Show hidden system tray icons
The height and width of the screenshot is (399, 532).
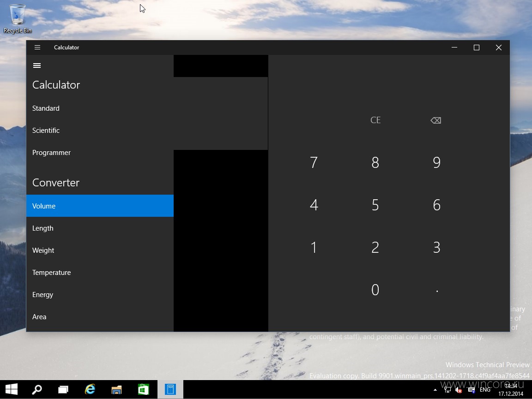tap(435, 390)
